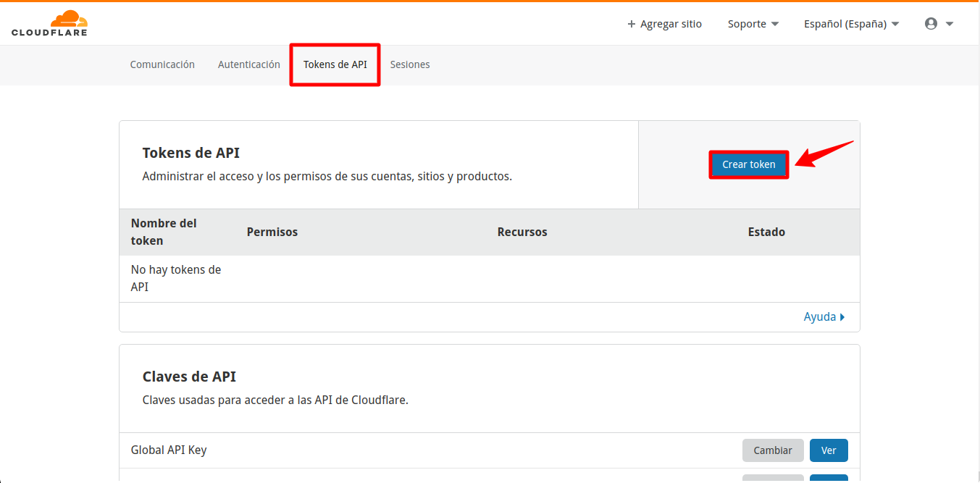
Task: Click the Claves de API heading
Action: pyautogui.click(x=189, y=377)
